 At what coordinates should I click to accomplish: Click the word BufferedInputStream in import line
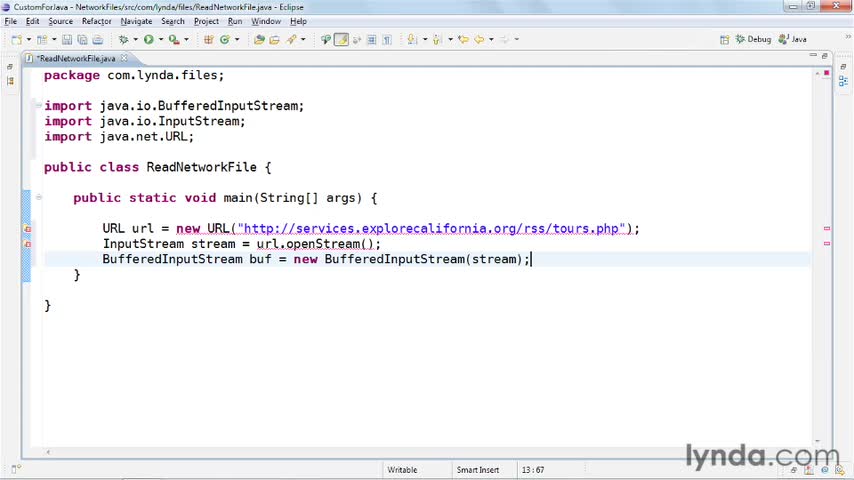click(228, 106)
